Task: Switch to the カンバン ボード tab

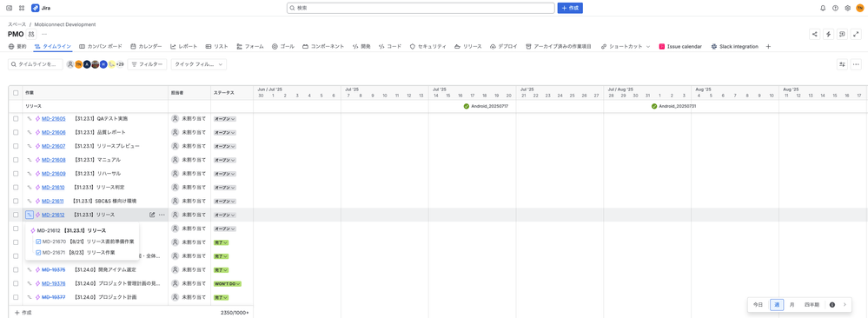Action: [x=101, y=47]
